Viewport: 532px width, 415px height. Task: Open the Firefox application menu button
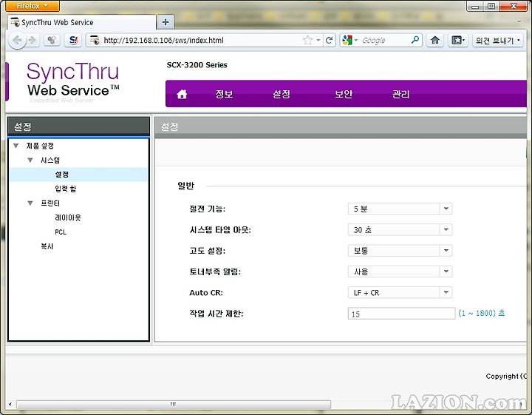pos(33,6)
